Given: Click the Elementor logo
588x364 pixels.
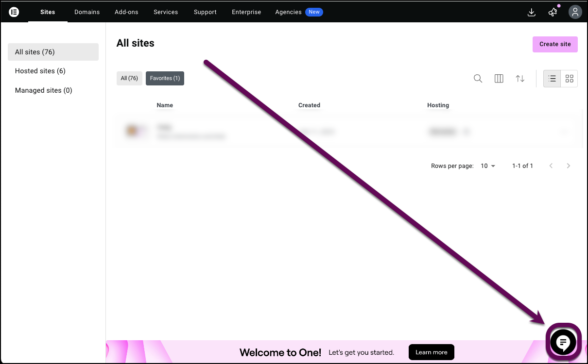Looking at the screenshot, I should tap(14, 12).
